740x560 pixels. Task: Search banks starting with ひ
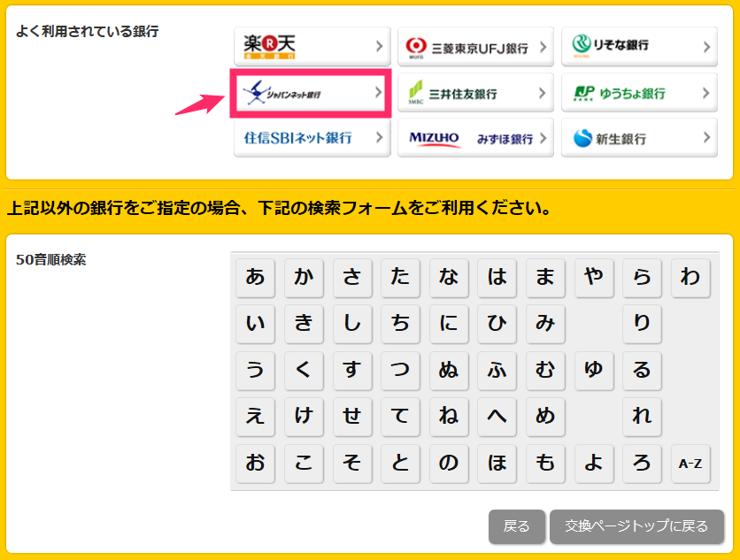pyautogui.click(x=497, y=324)
